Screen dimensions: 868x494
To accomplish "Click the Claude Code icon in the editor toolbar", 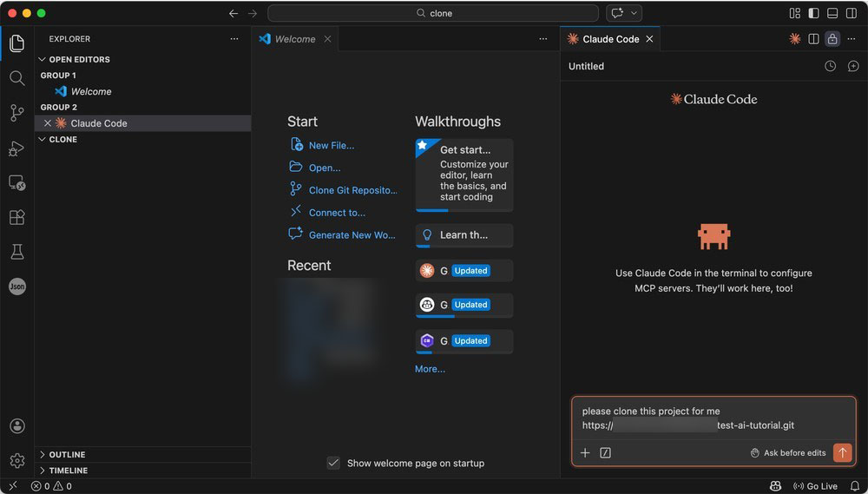I will [x=795, y=39].
